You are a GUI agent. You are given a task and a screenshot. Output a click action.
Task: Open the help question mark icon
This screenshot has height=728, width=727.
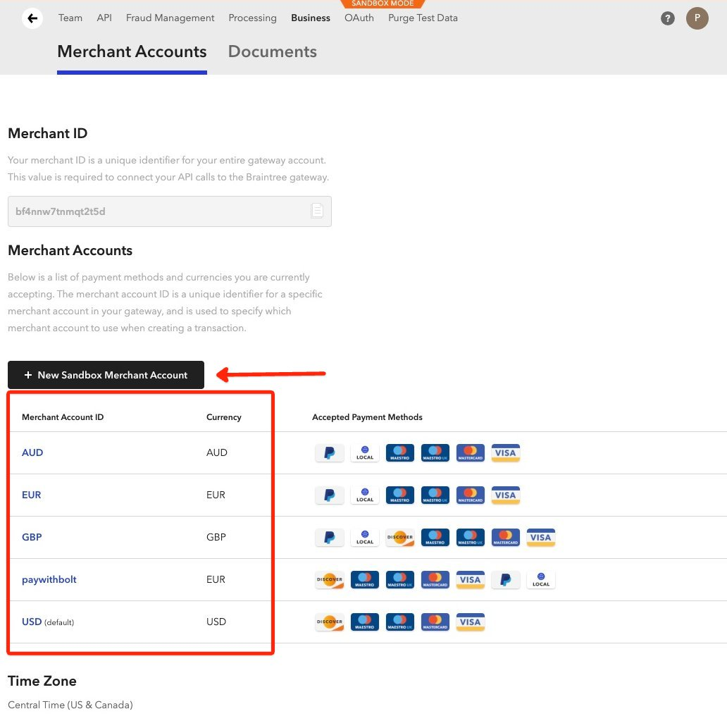click(x=668, y=18)
